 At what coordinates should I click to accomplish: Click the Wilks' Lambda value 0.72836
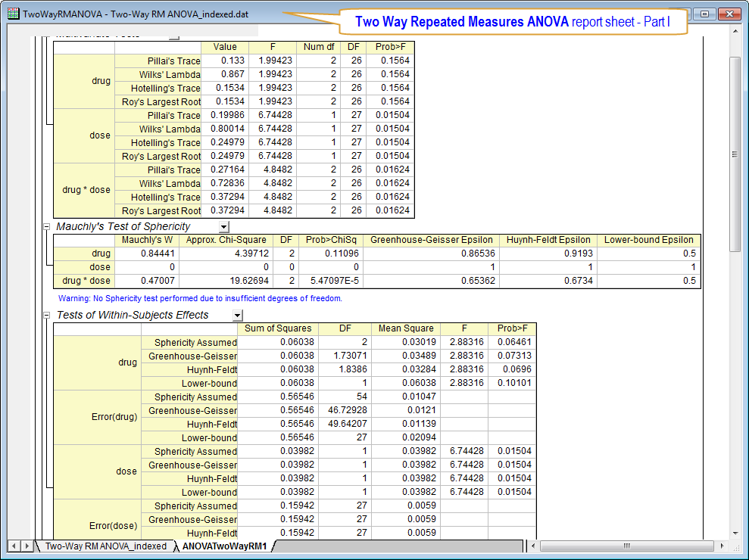227,183
